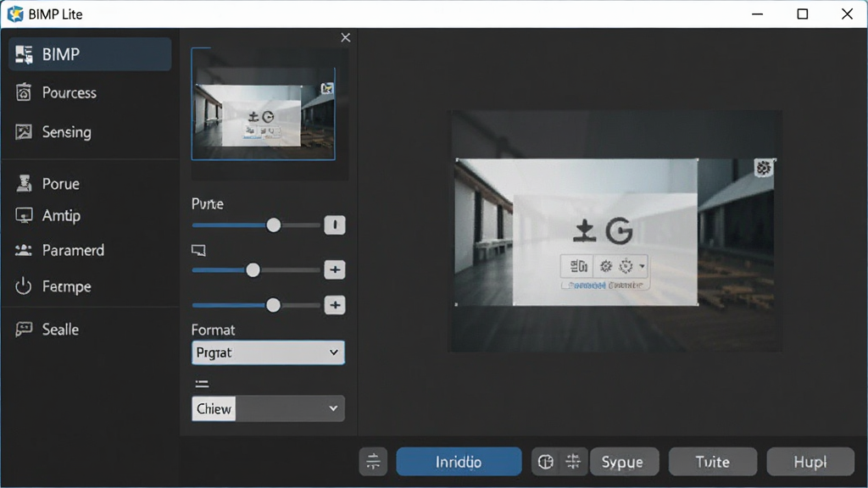Click the gear icon on the preview corner

(764, 168)
